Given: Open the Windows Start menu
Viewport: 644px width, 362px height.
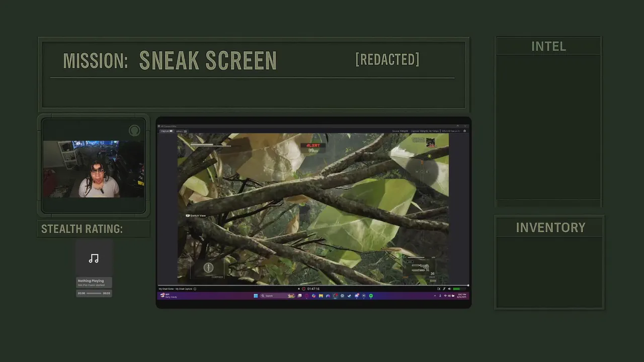Looking at the screenshot, I should point(256,296).
